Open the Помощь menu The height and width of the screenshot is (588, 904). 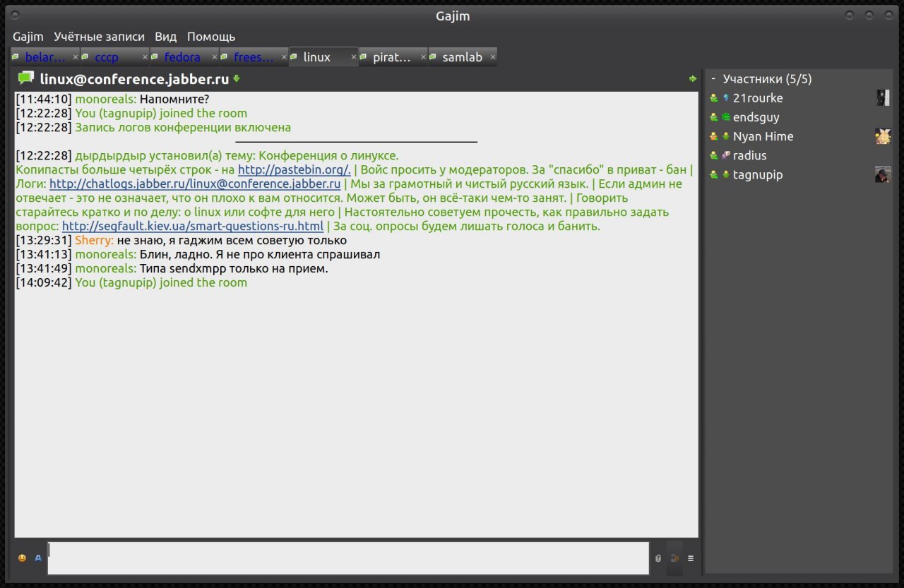tap(211, 37)
